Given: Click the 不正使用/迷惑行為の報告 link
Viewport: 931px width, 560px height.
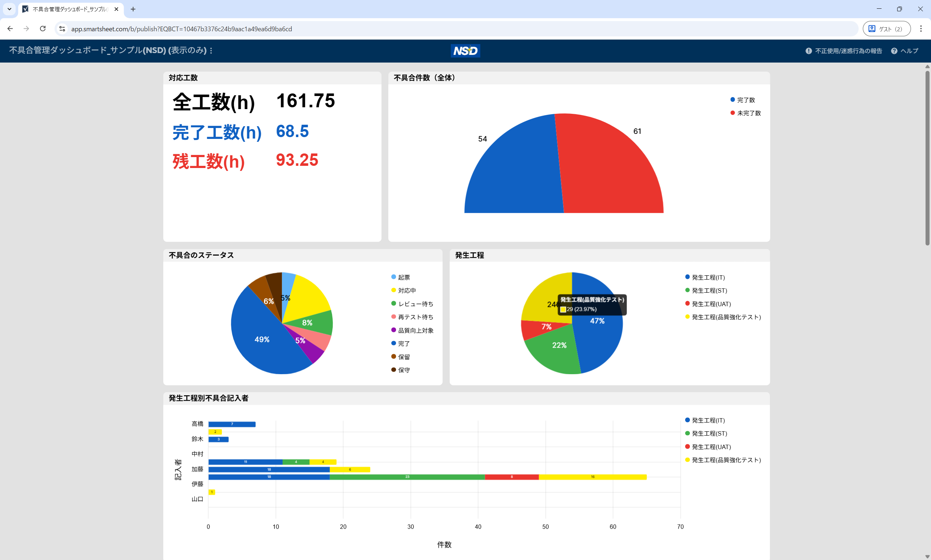Looking at the screenshot, I should coord(848,51).
